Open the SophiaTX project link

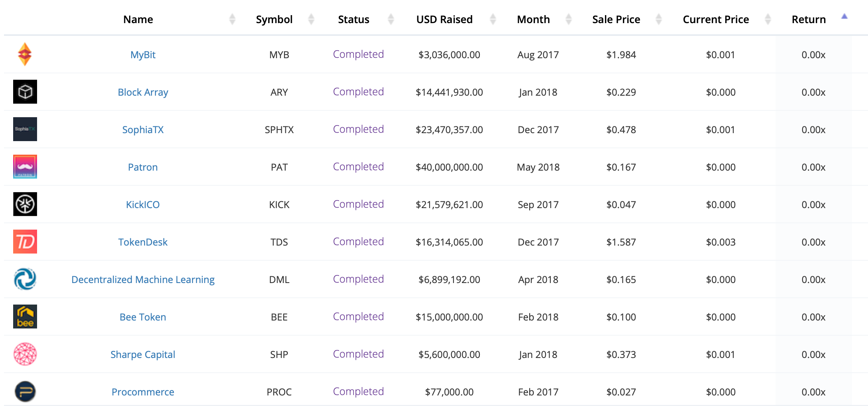pos(143,130)
